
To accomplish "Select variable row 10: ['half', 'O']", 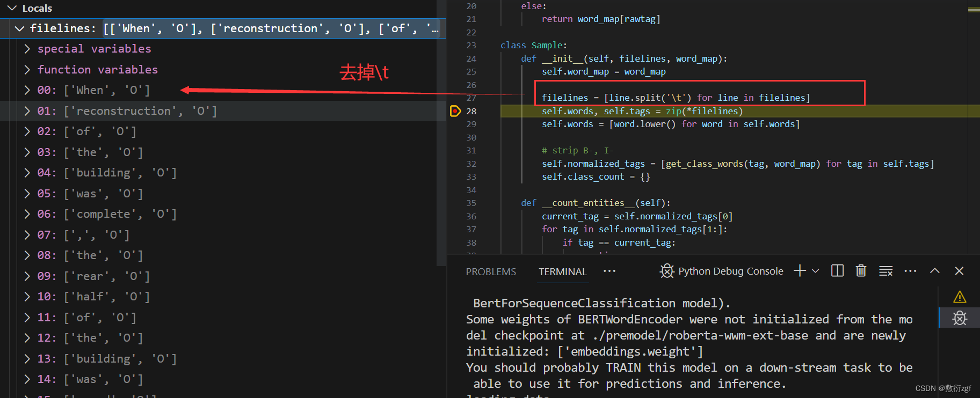I will 223,297.
